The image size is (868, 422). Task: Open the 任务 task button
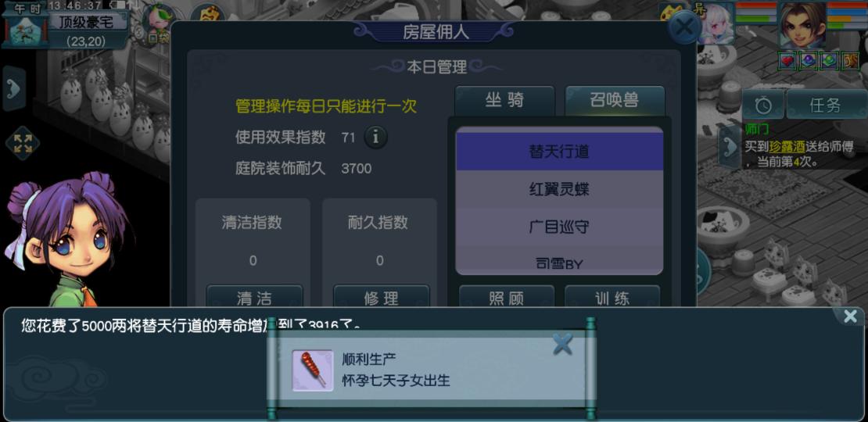[825, 104]
